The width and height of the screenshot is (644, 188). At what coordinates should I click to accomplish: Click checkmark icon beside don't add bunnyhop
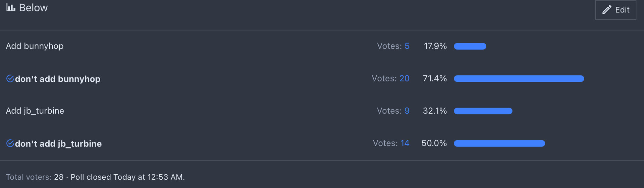point(10,79)
